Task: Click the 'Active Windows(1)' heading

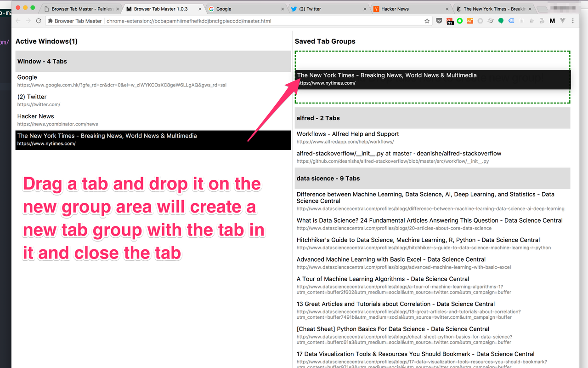Action: (46, 41)
